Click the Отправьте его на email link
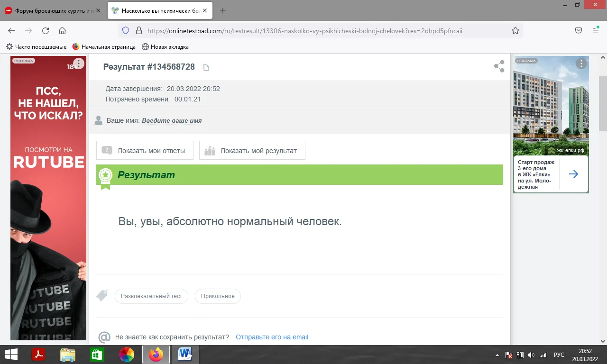The image size is (607, 364). click(x=272, y=337)
